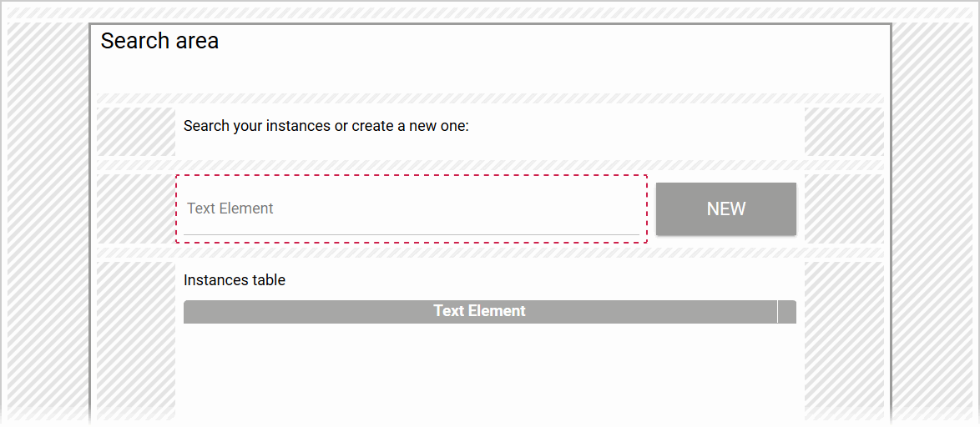
Task: Click hatched placeholder left of Instances table
Action: [x=136, y=342]
